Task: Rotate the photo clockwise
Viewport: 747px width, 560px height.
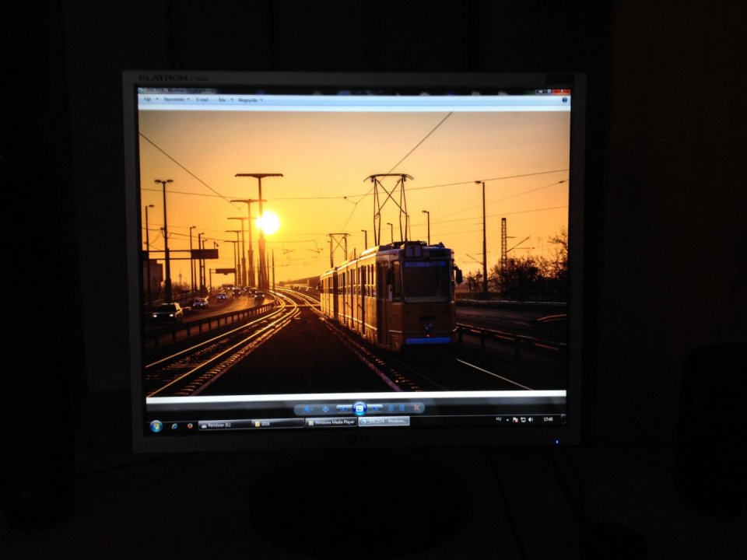Action: [402, 408]
